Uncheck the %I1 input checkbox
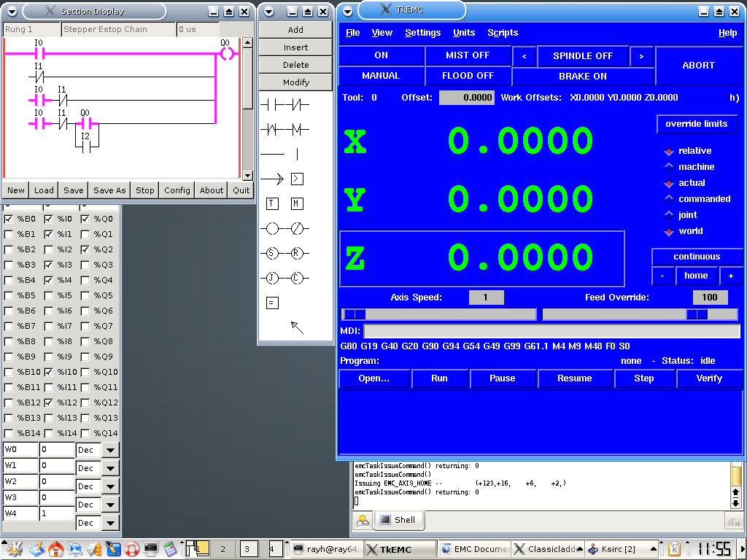The width and height of the screenshot is (747, 560). (48, 234)
